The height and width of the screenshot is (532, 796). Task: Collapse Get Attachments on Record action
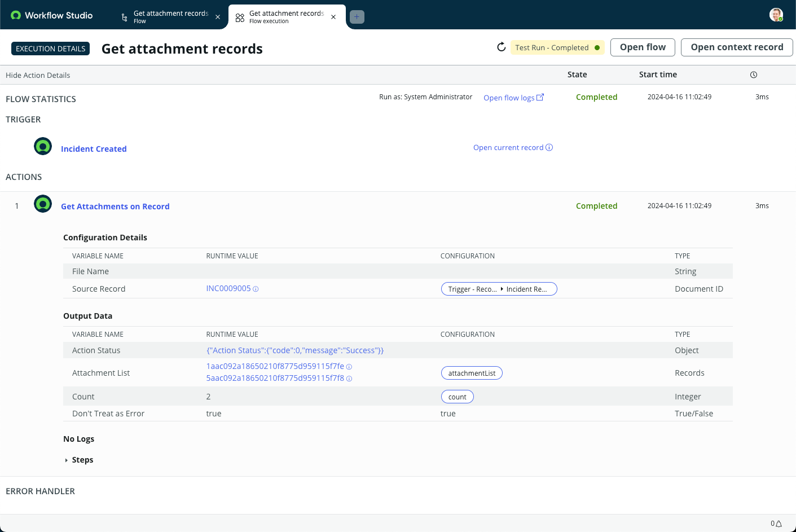pyautogui.click(x=115, y=206)
